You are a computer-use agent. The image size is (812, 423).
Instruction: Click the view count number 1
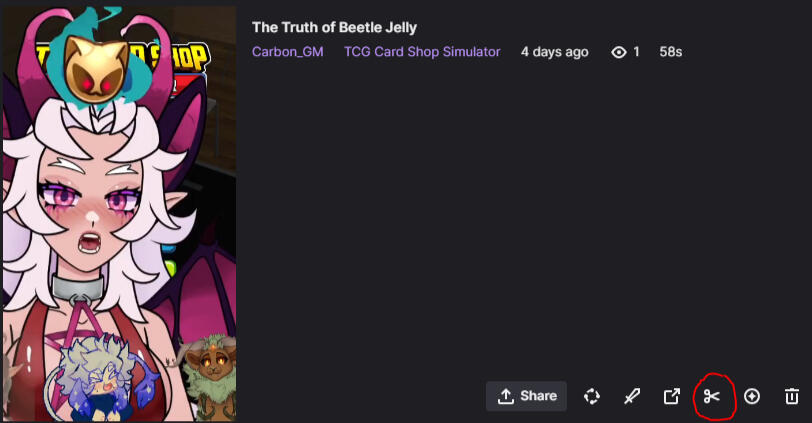pyautogui.click(x=636, y=52)
